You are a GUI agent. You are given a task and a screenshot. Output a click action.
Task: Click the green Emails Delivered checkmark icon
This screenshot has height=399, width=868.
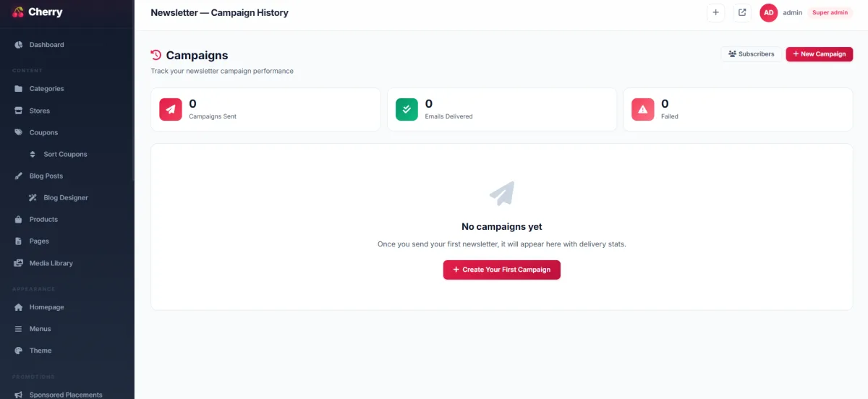click(407, 109)
